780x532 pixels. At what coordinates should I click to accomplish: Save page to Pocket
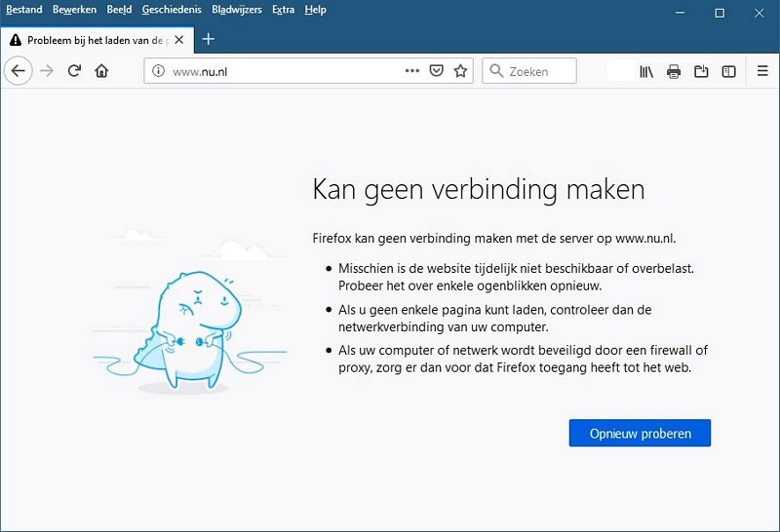click(436, 71)
